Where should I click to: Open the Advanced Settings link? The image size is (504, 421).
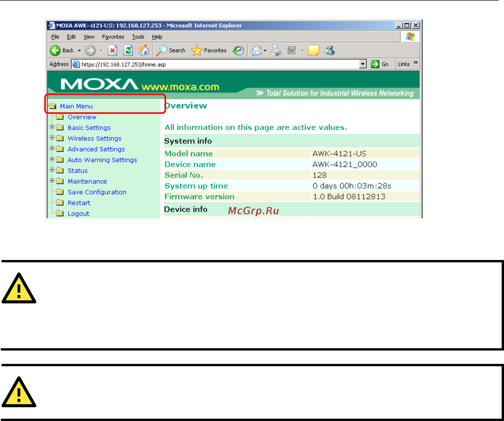pyautogui.click(x=96, y=149)
